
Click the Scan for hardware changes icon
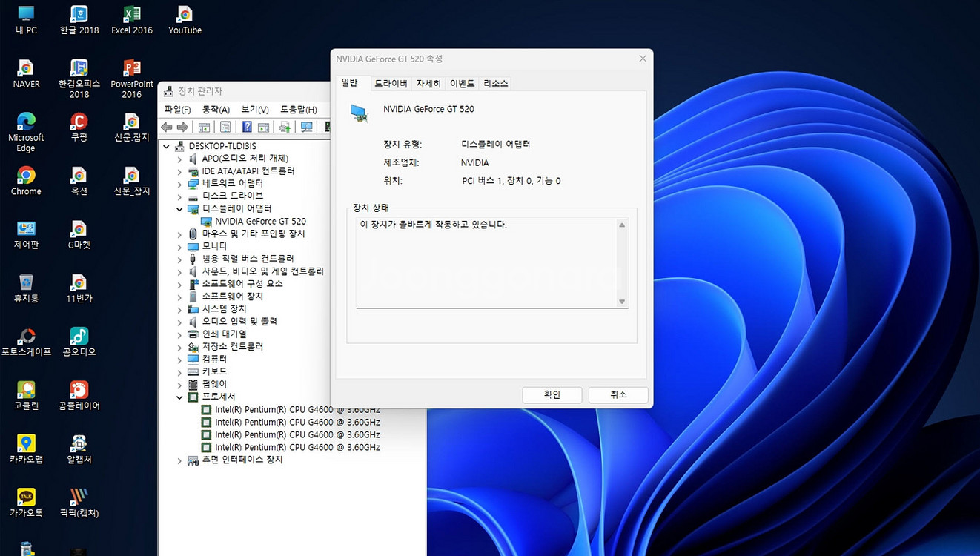[x=306, y=127]
